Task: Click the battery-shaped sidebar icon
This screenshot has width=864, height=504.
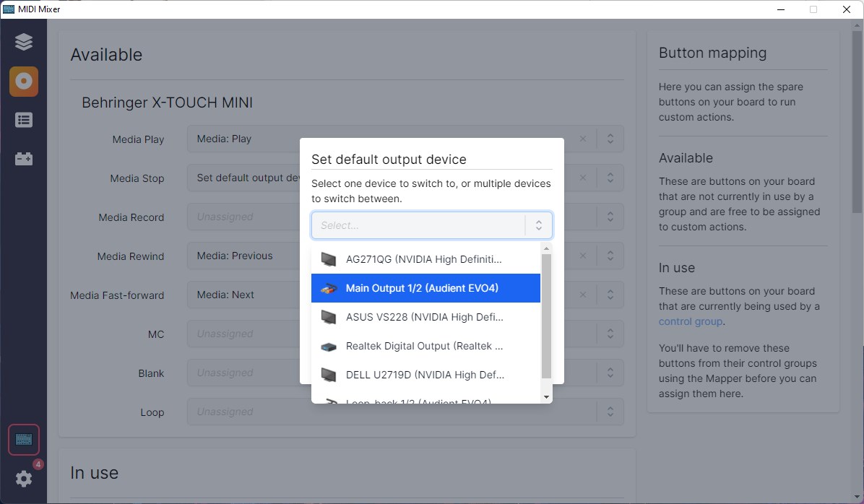Action: (24, 159)
